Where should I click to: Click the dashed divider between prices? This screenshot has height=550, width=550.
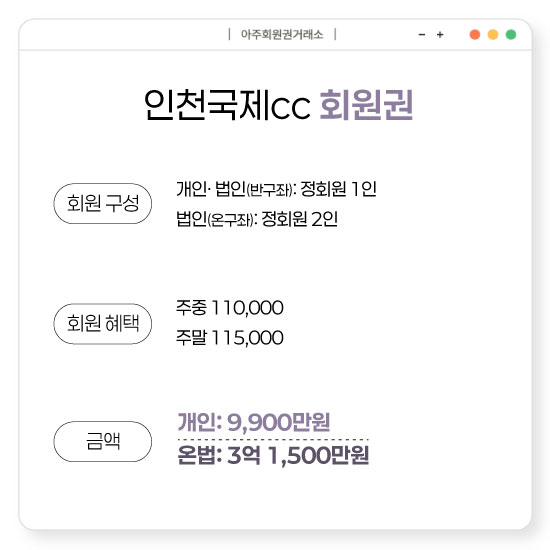point(273,440)
